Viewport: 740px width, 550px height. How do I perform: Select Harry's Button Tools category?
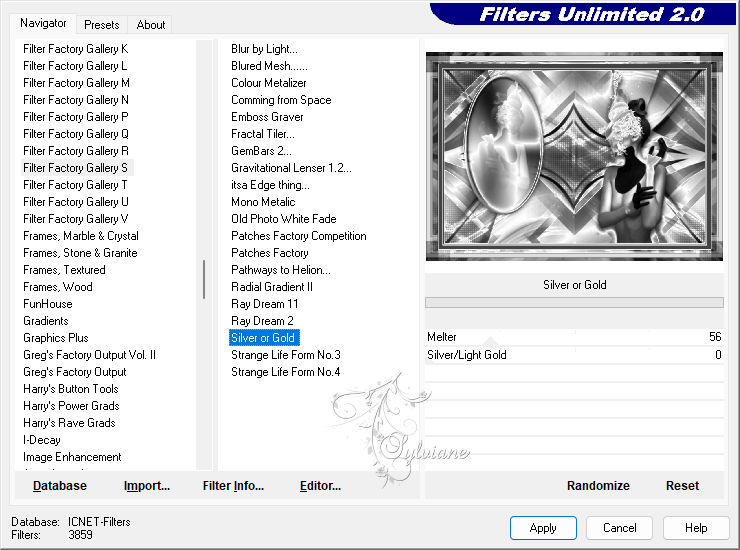[x=71, y=389]
